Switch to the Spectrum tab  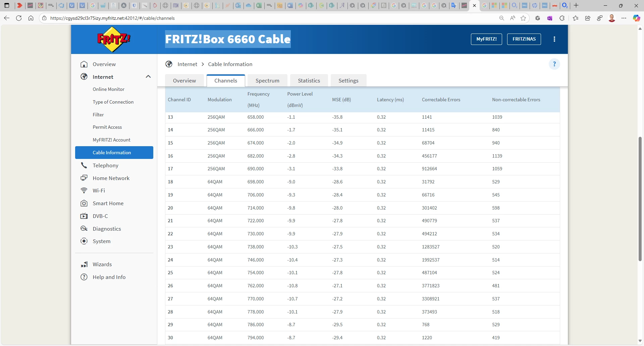tap(267, 80)
